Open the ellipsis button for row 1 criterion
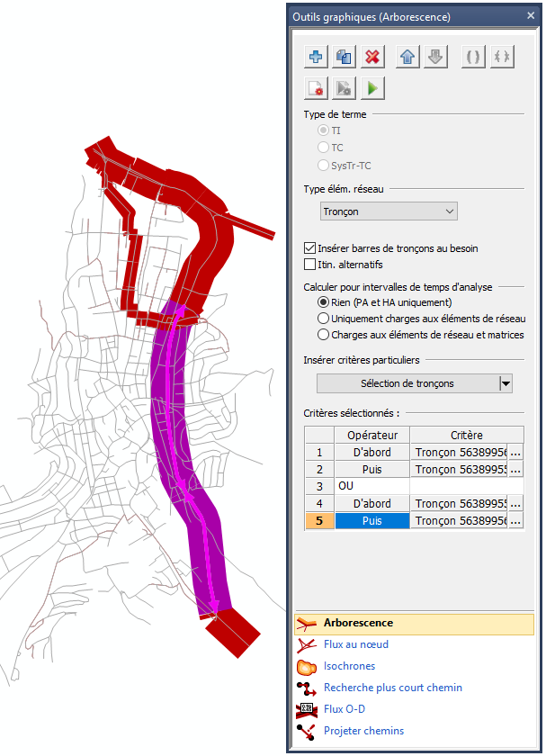The width and height of the screenshot is (546, 756). tap(515, 452)
